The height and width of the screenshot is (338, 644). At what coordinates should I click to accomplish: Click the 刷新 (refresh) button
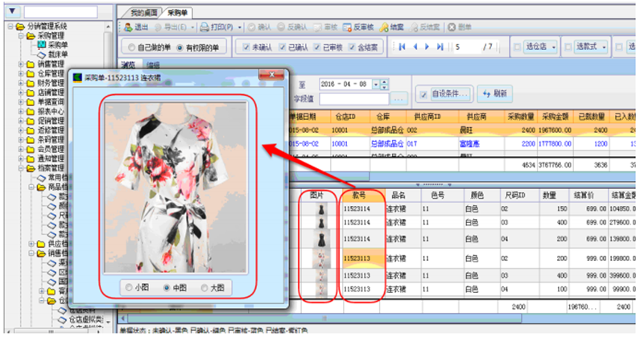(x=493, y=94)
